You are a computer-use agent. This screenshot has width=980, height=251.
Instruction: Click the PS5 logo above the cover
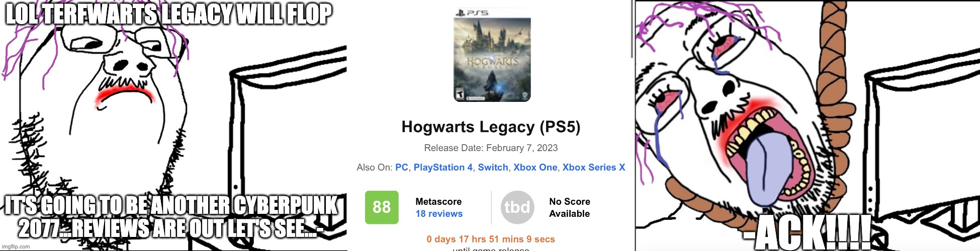pyautogui.click(x=471, y=13)
